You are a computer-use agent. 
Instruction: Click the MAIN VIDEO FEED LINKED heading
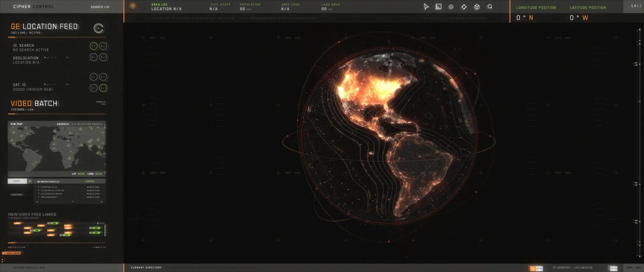coord(32,215)
